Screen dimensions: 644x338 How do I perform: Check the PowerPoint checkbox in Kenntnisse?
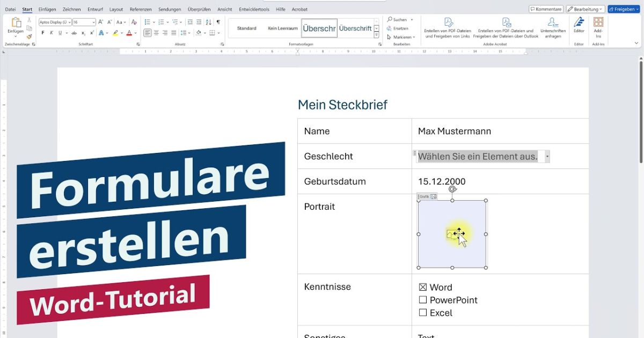tap(423, 300)
